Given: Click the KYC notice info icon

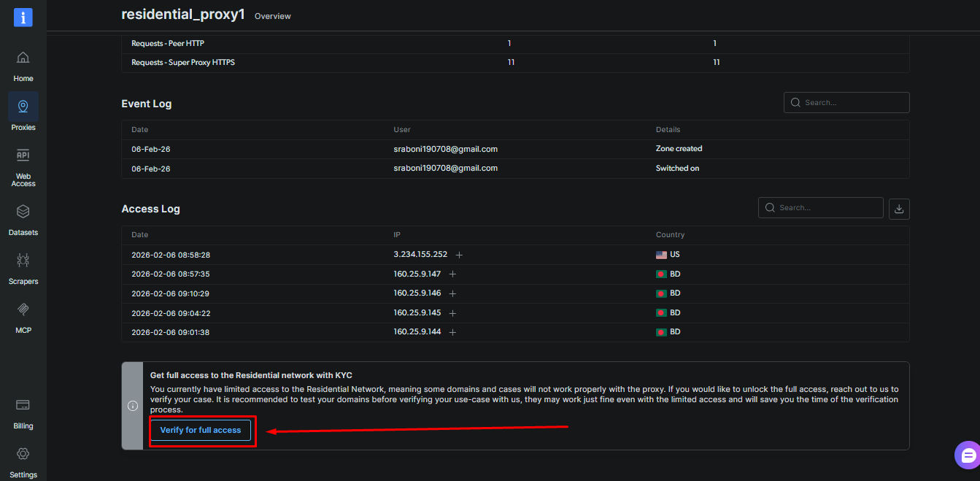Looking at the screenshot, I should point(133,406).
